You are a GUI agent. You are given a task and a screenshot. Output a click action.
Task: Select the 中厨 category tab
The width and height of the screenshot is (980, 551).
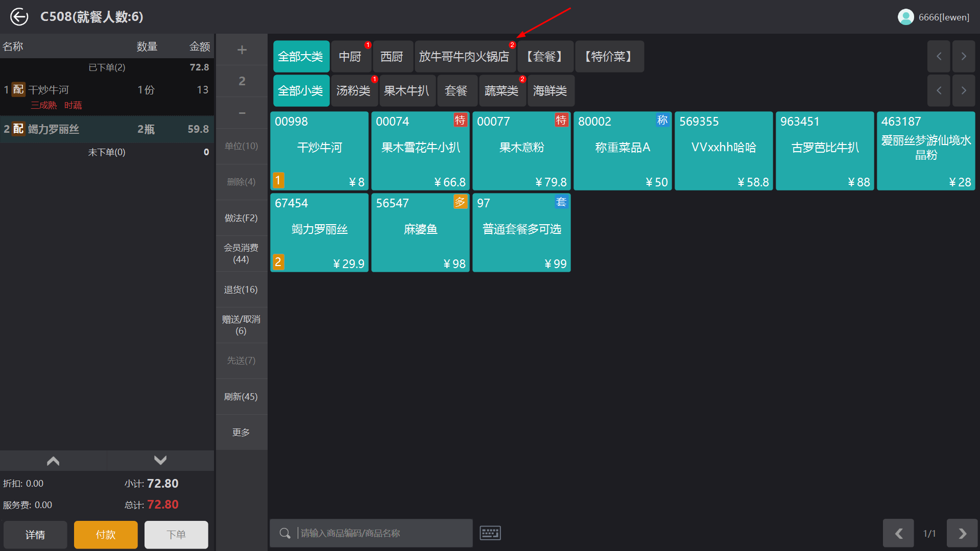click(x=350, y=57)
